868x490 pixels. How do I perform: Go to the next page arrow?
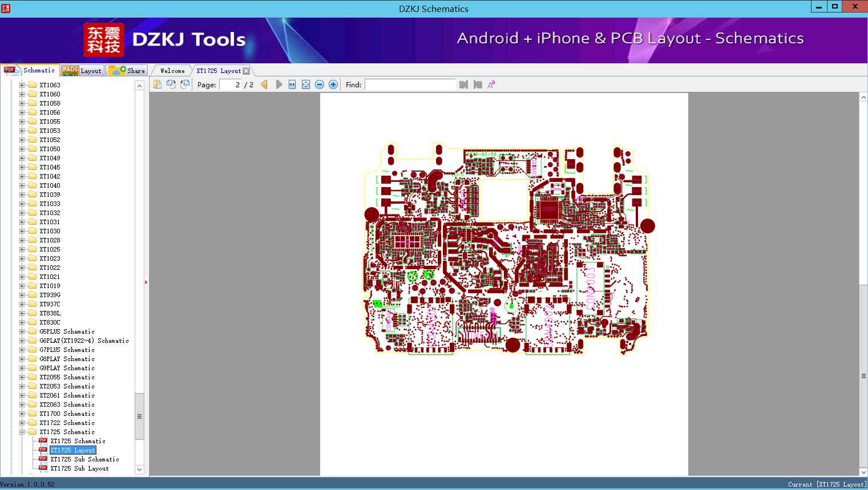[278, 84]
